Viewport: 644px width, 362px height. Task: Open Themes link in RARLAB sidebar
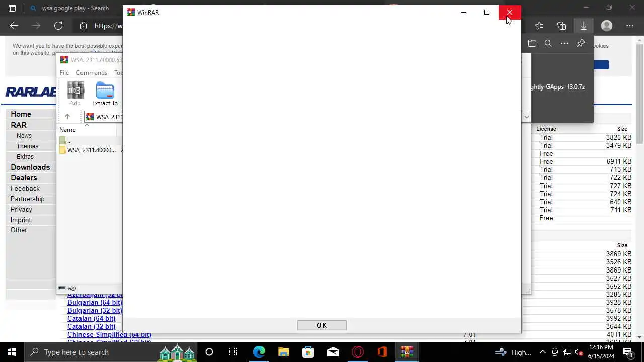[27, 146]
